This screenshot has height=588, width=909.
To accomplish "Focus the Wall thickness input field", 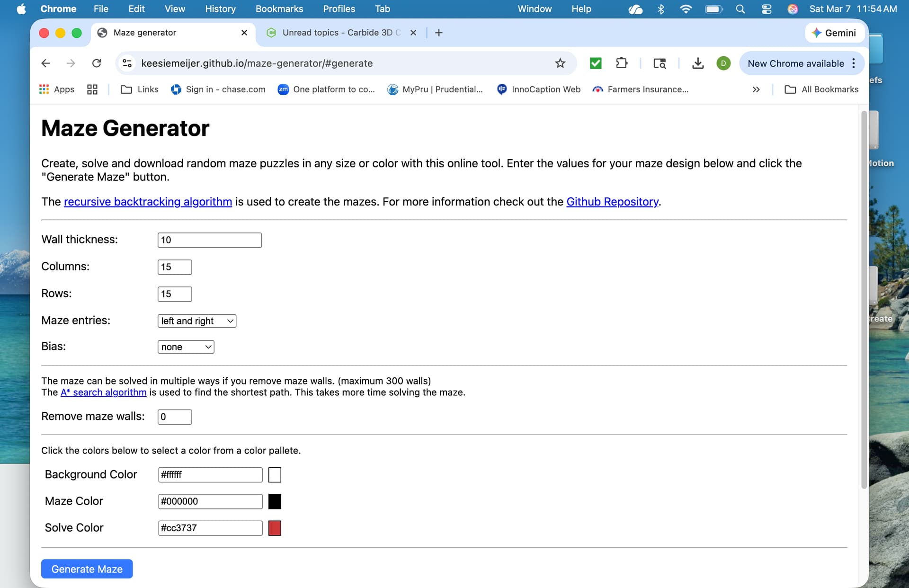I will tap(209, 240).
